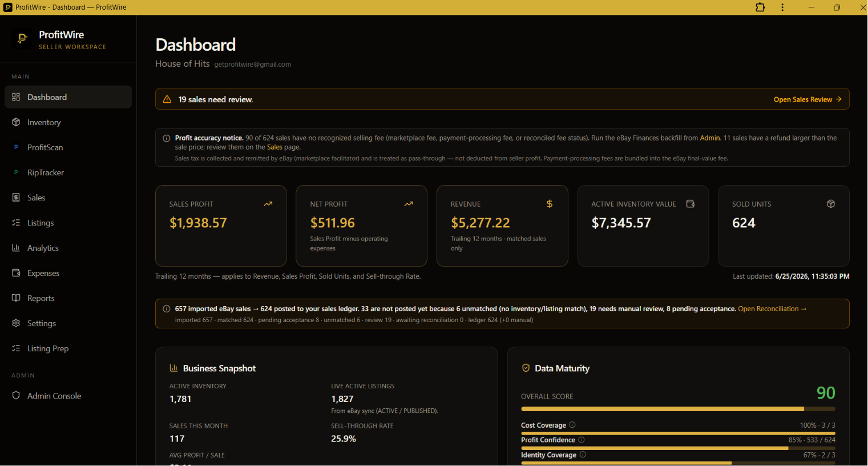
Task: Click the Sell-Through Rate 25.9%
Action: pyautogui.click(x=344, y=439)
